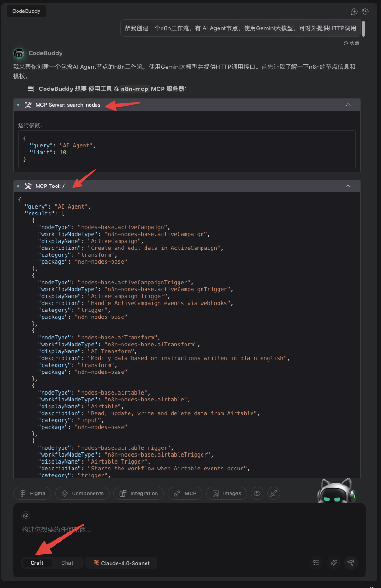
Task: Send the message with the paper plane
Action: tap(351, 563)
